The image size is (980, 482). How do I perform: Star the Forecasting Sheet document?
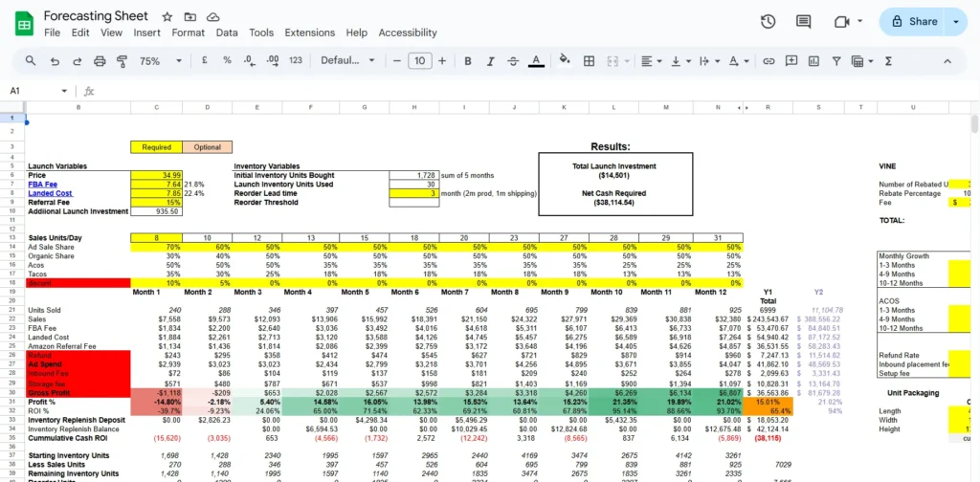(167, 17)
